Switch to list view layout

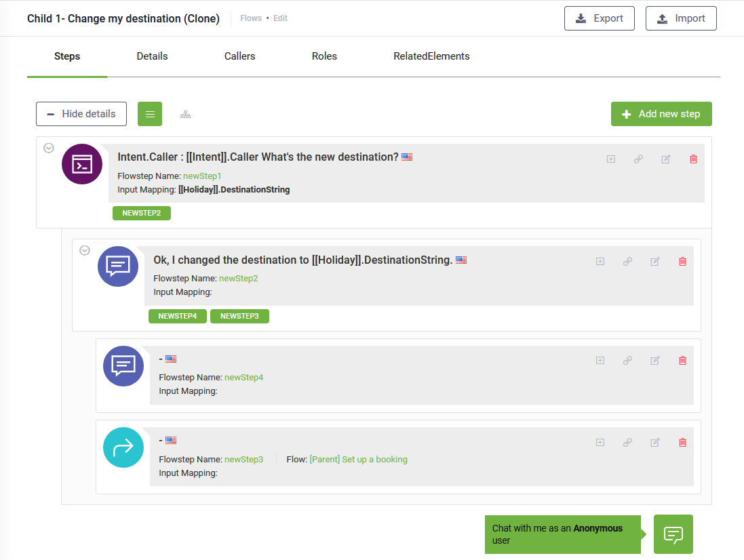click(150, 114)
